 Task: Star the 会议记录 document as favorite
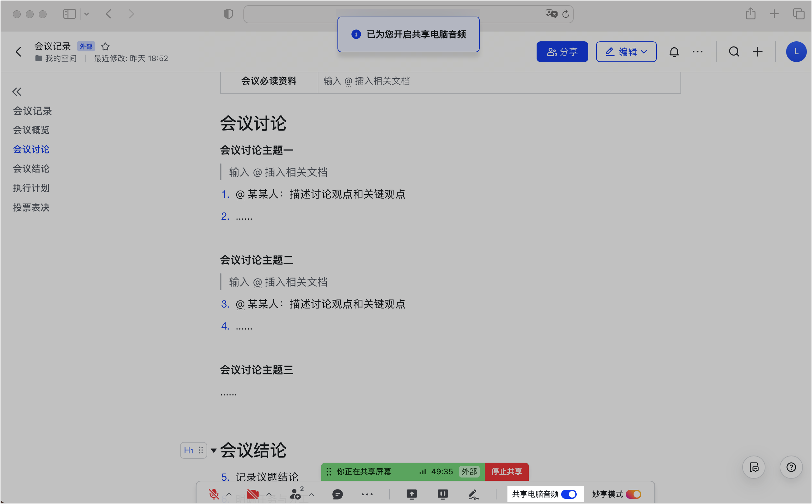pos(105,46)
